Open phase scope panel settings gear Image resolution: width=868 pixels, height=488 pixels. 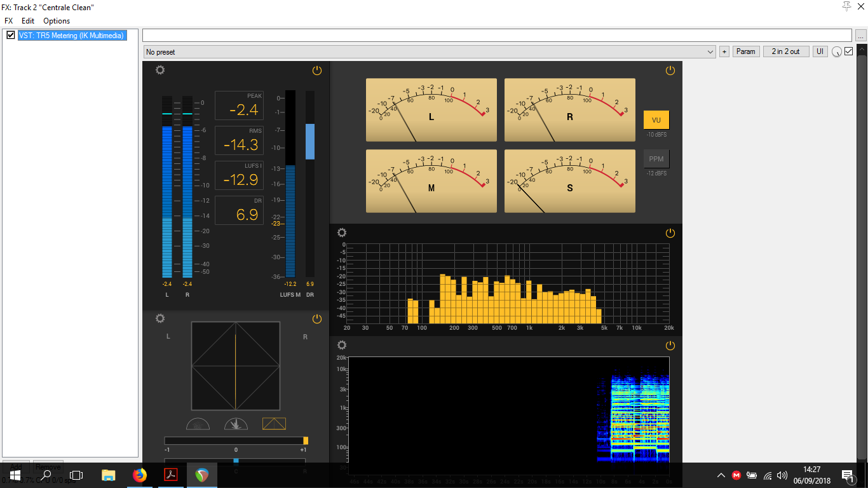tap(160, 318)
